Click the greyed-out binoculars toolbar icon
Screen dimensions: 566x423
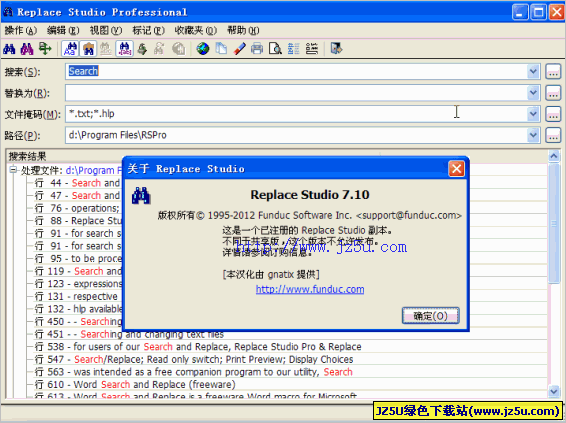[x=106, y=48]
